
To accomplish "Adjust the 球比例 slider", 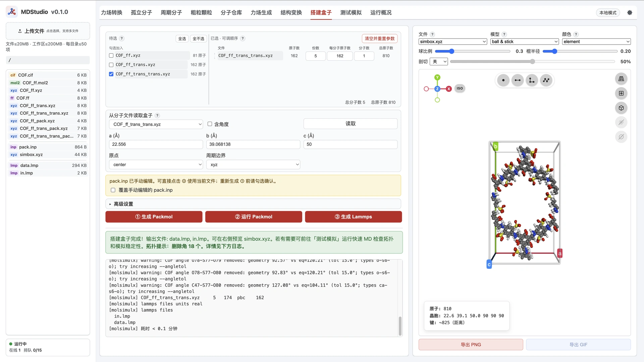I will click(473, 51).
